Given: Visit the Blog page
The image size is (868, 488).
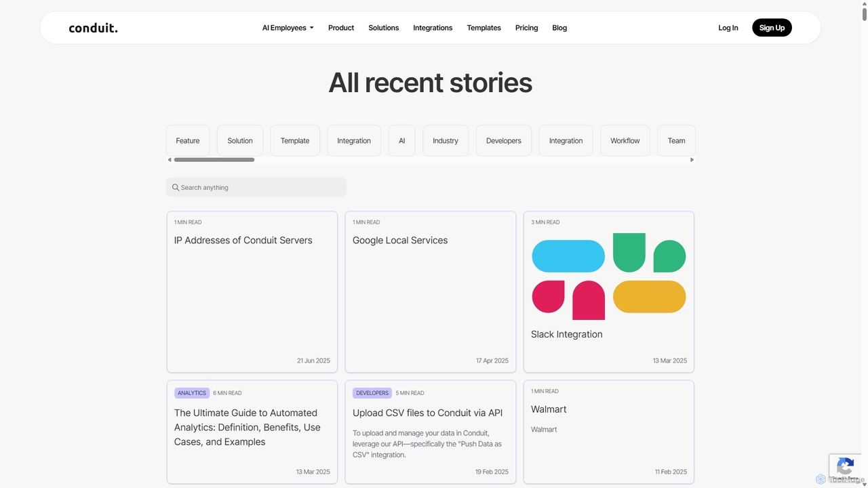Looking at the screenshot, I should coord(559,28).
